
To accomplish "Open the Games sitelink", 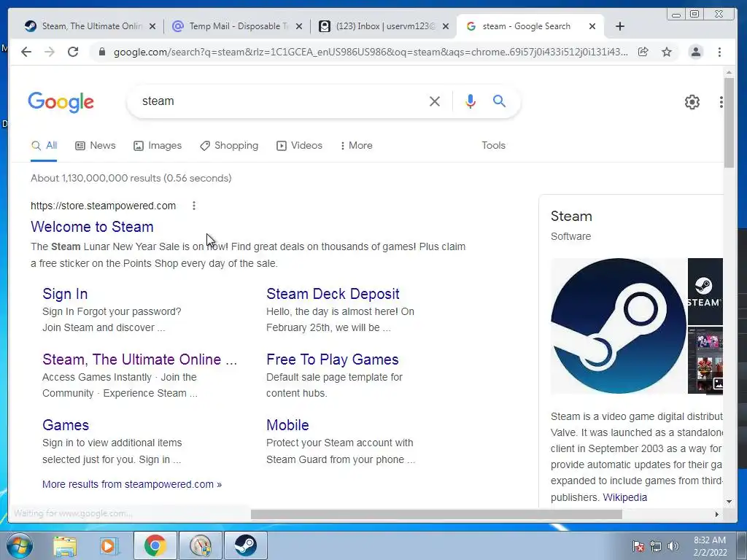I will coord(65,425).
